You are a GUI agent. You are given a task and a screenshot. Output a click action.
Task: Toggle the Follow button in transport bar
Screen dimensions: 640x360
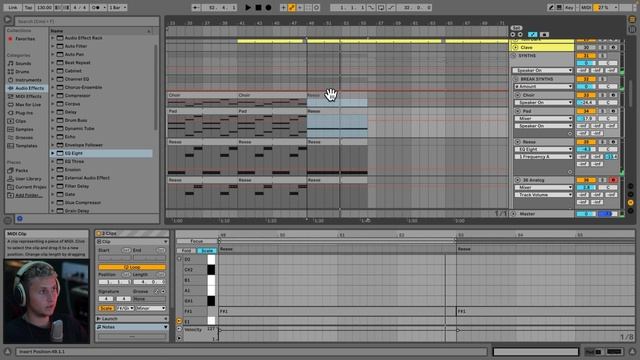point(196,7)
